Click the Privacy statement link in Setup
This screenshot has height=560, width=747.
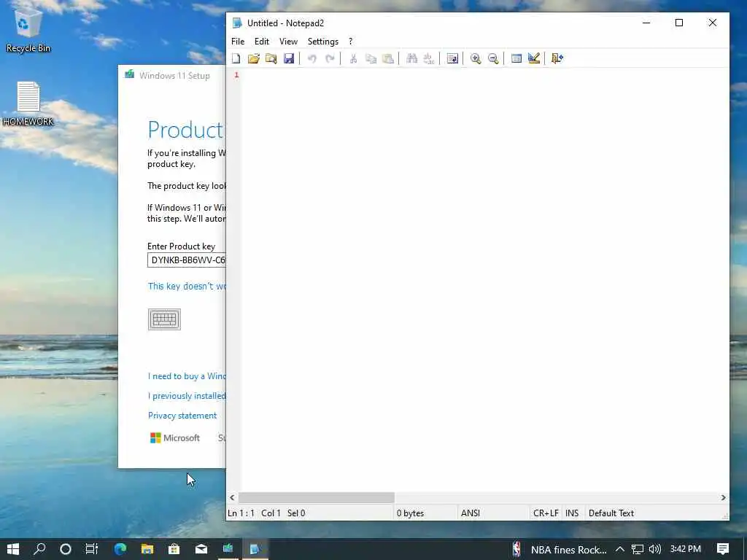182,416
